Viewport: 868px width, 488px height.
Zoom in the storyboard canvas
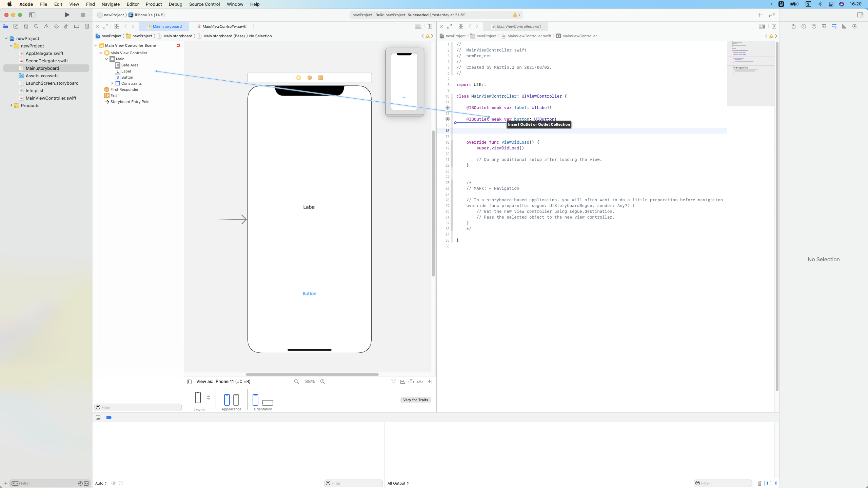tap(323, 382)
